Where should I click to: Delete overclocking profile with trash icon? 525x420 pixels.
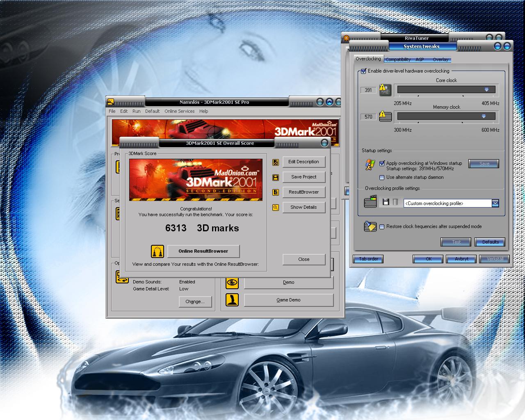tap(395, 202)
